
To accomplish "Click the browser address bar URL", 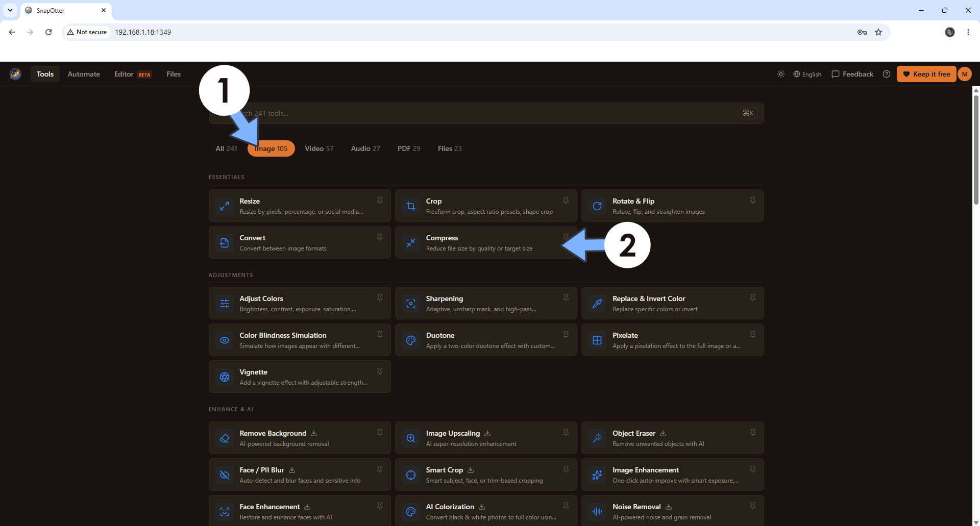I will tap(143, 32).
